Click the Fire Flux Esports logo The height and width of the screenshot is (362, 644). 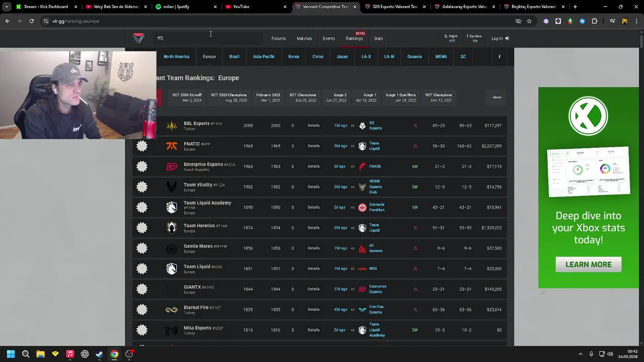(x=362, y=310)
